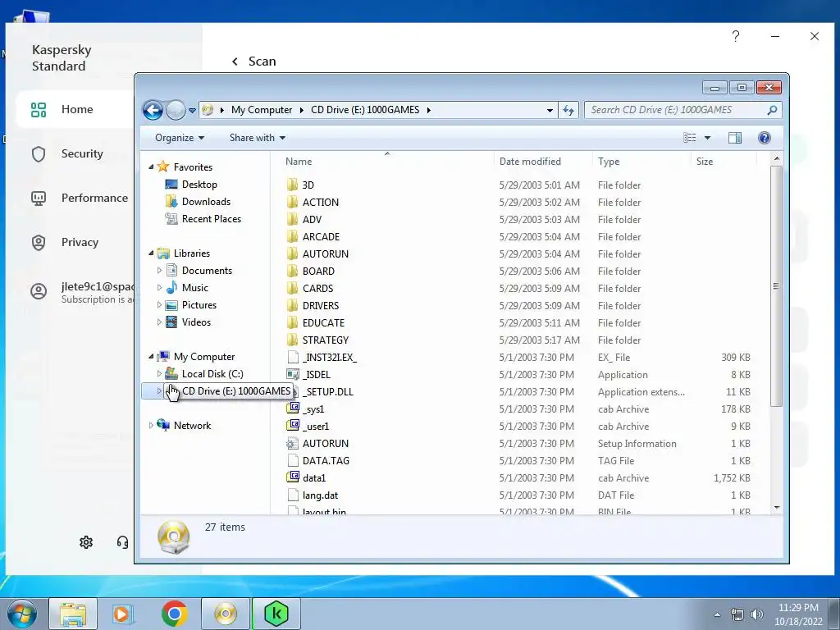The image size is (840, 630).
Task: Toggle the preview pane icon
Action: (x=735, y=138)
